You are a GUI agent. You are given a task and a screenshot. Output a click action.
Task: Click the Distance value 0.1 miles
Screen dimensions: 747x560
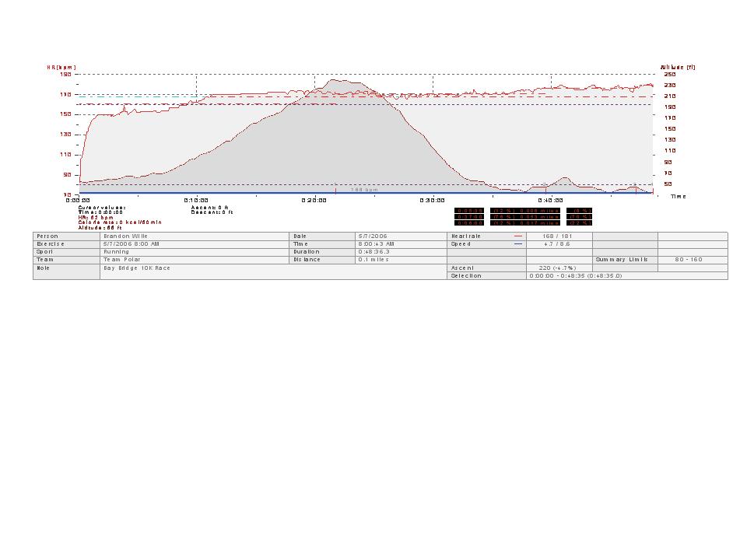(373, 260)
